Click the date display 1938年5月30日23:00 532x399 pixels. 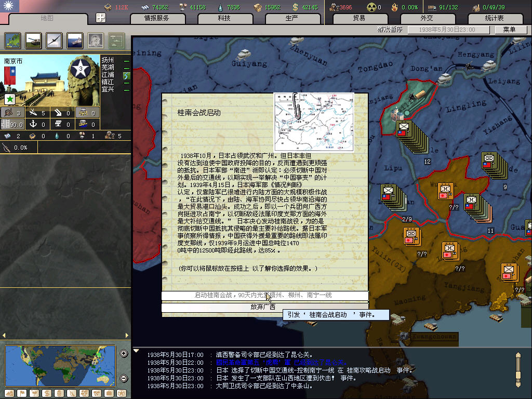(448, 30)
